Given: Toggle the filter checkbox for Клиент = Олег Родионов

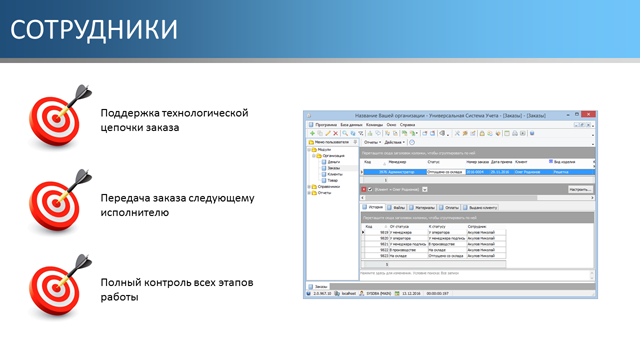Looking at the screenshot, I should click(370, 189).
